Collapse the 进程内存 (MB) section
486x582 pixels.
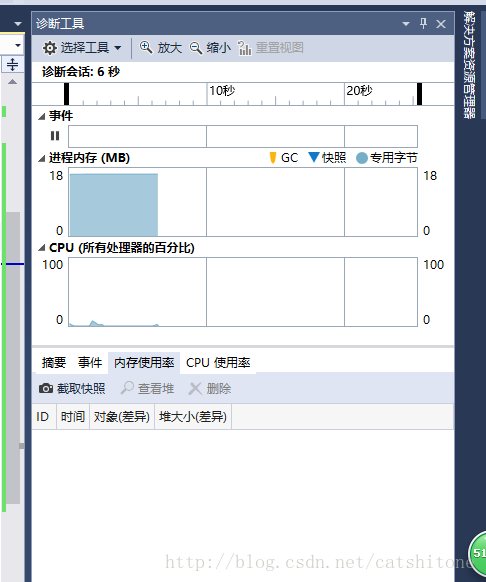(x=42, y=159)
